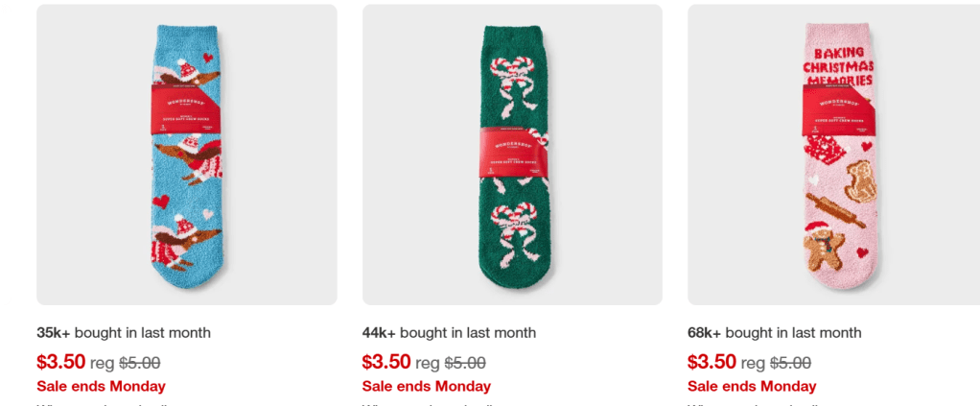Click the $3.50 price under blue socks
The height and width of the screenshot is (406, 980).
[x=60, y=362]
